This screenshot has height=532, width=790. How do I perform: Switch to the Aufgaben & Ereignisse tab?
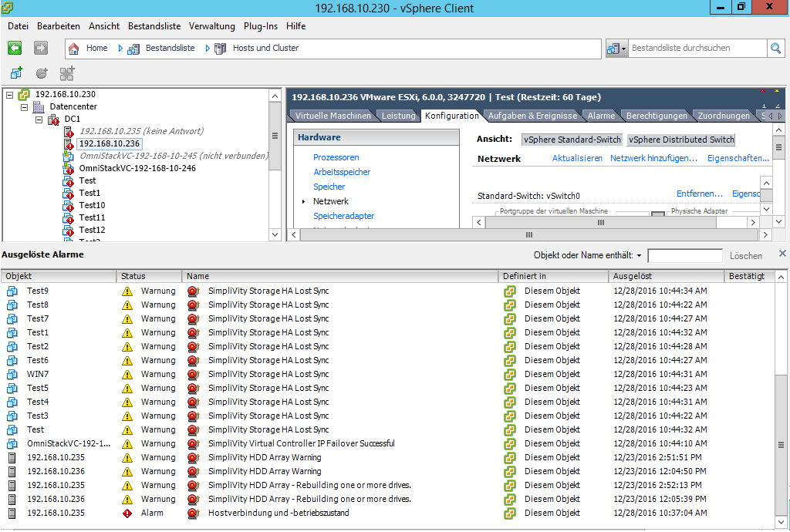pos(532,116)
